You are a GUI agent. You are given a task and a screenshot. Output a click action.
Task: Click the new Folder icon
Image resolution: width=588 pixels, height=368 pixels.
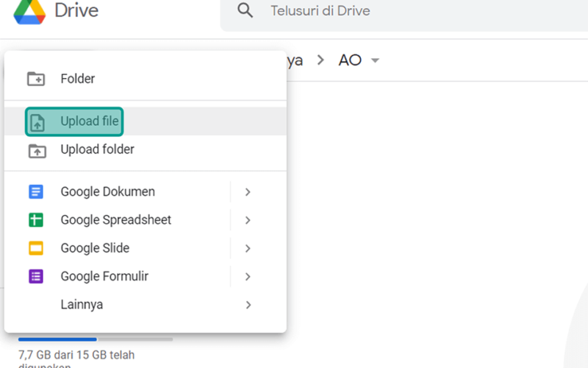36,79
